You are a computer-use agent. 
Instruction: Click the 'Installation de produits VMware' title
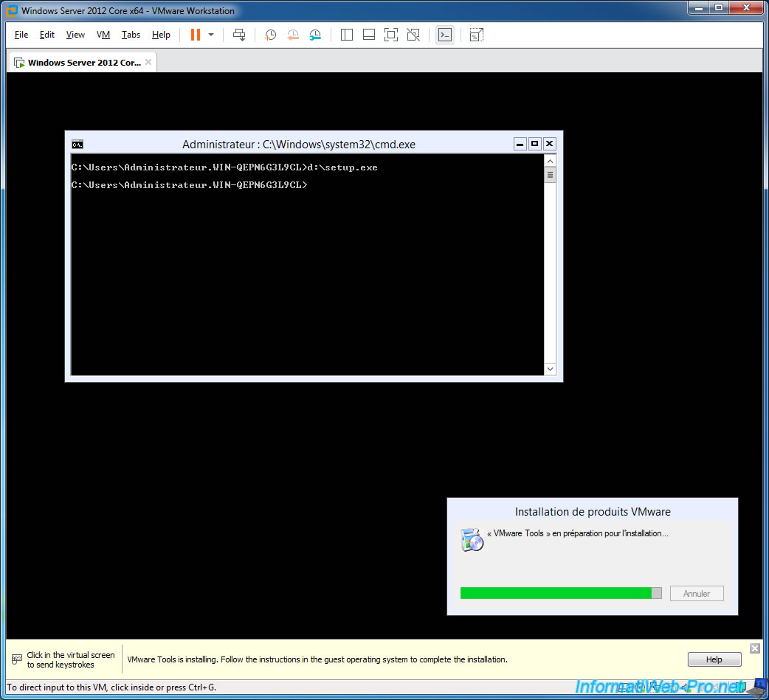[x=593, y=511]
